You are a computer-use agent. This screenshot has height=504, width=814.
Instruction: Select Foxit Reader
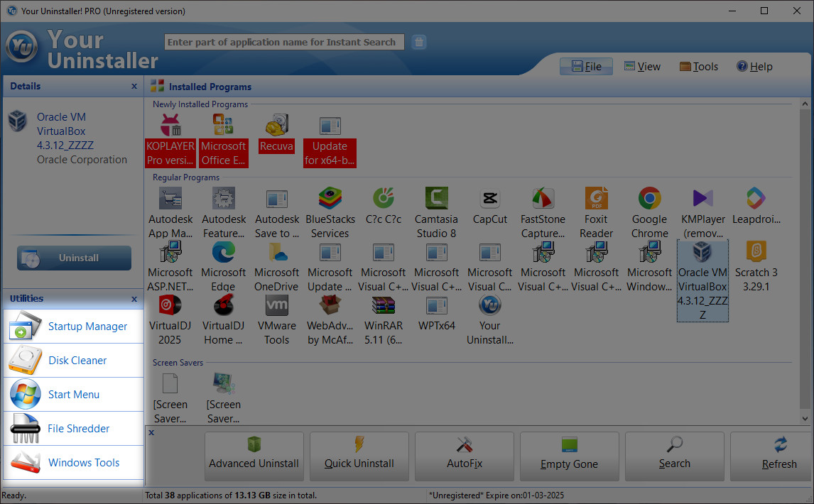596,206
